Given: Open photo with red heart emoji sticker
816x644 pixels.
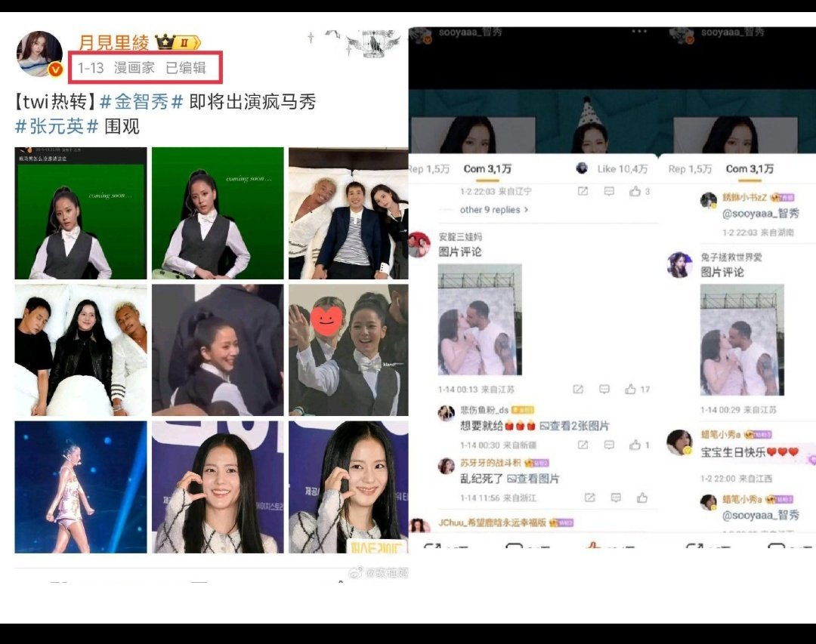Looking at the screenshot, I should [348, 350].
